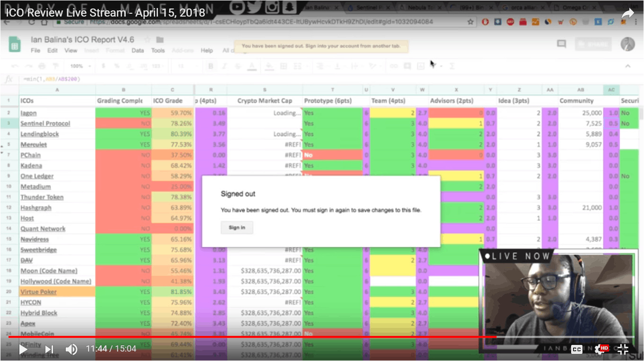Seek using the red video progress bar

pyautogui.click(x=253, y=337)
